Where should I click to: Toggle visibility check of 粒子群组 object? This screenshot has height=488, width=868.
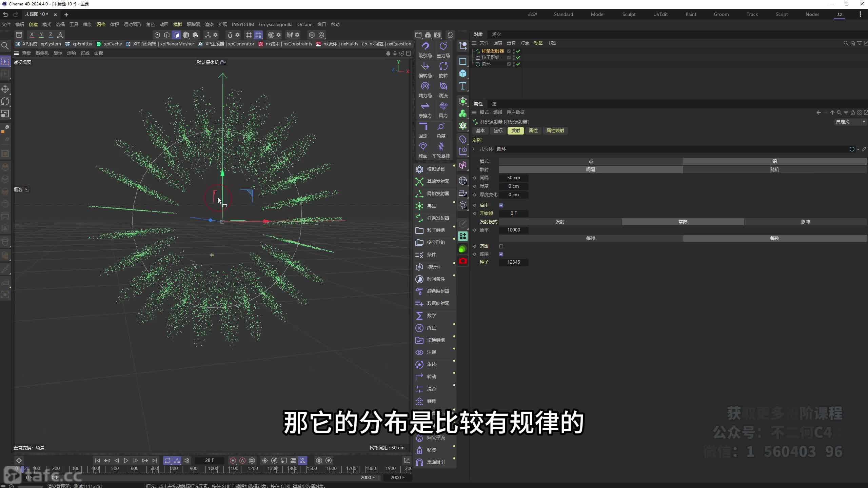(518, 57)
